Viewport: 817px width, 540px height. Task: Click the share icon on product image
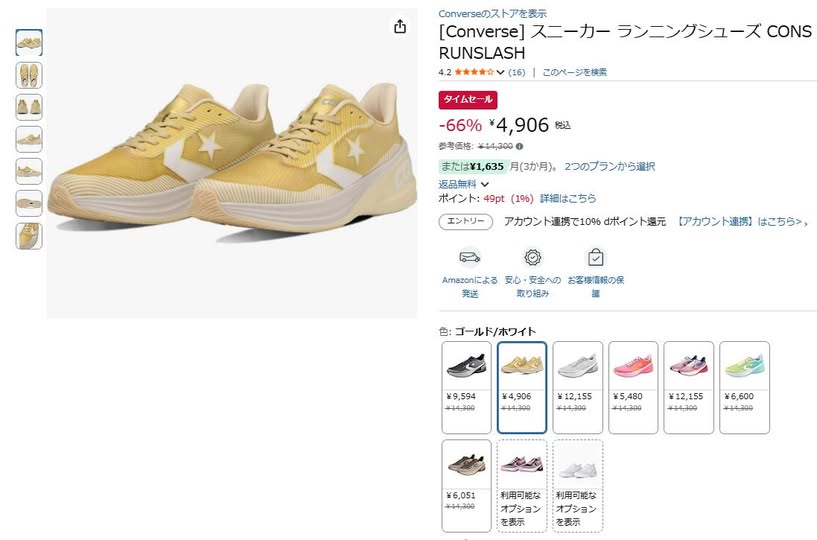(400, 26)
